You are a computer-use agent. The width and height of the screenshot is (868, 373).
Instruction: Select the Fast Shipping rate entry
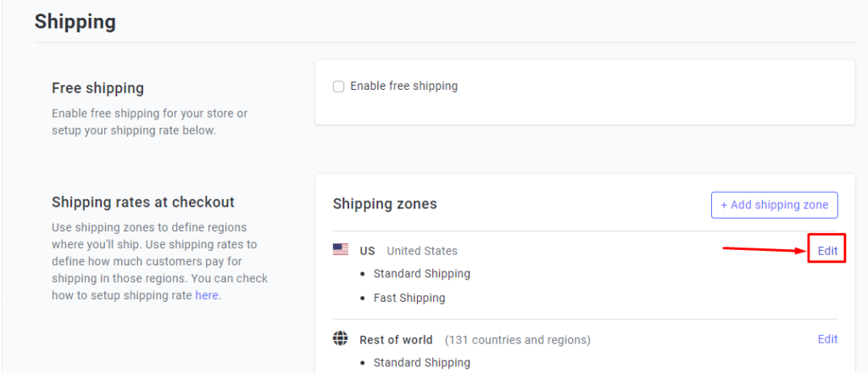click(x=409, y=298)
